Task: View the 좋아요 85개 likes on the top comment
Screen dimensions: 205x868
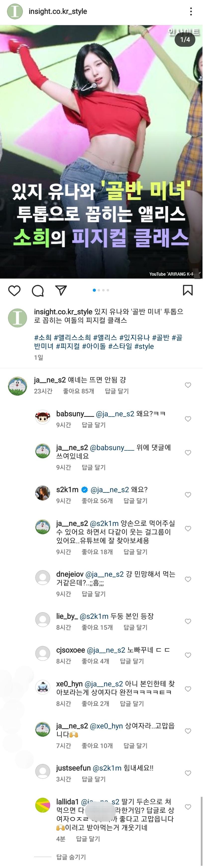Action: [x=78, y=391]
